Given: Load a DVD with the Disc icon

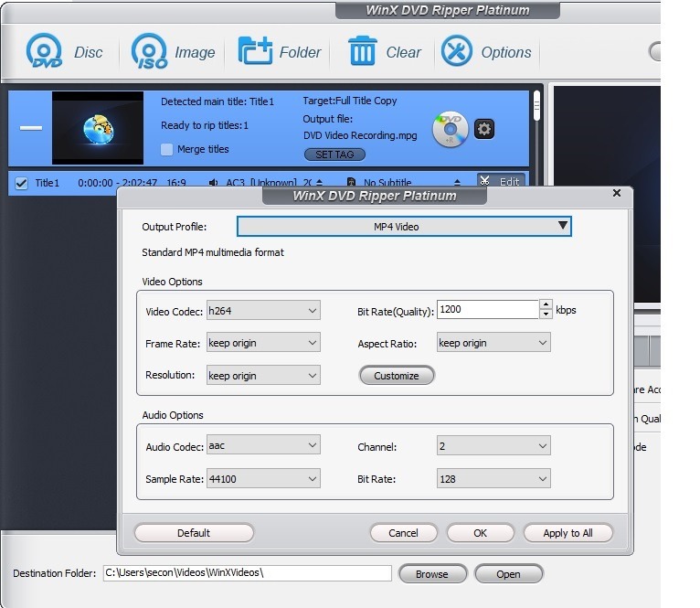Looking at the screenshot, I should point(44,51).
